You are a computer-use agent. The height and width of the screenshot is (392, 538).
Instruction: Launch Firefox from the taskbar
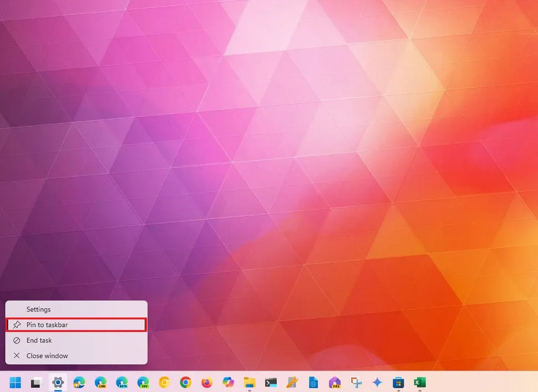tap(206, 383)
